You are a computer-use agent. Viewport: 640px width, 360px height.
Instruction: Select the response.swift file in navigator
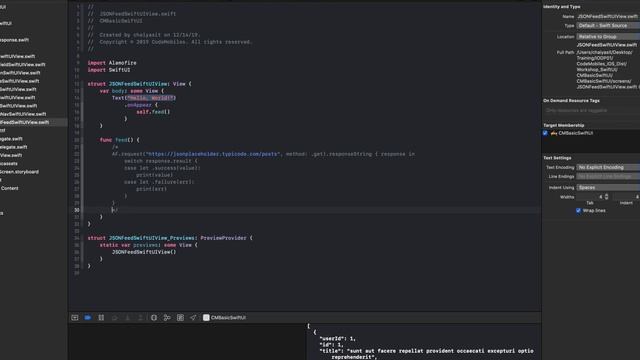(x=14, y=40)
